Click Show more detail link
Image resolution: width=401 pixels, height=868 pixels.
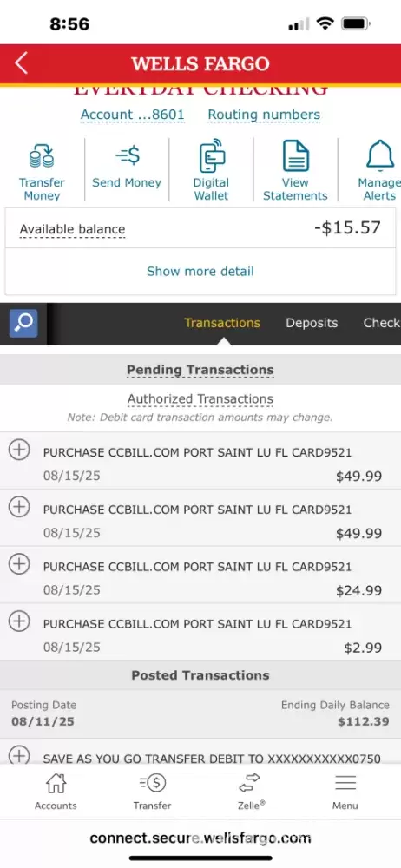pos(200,271)
